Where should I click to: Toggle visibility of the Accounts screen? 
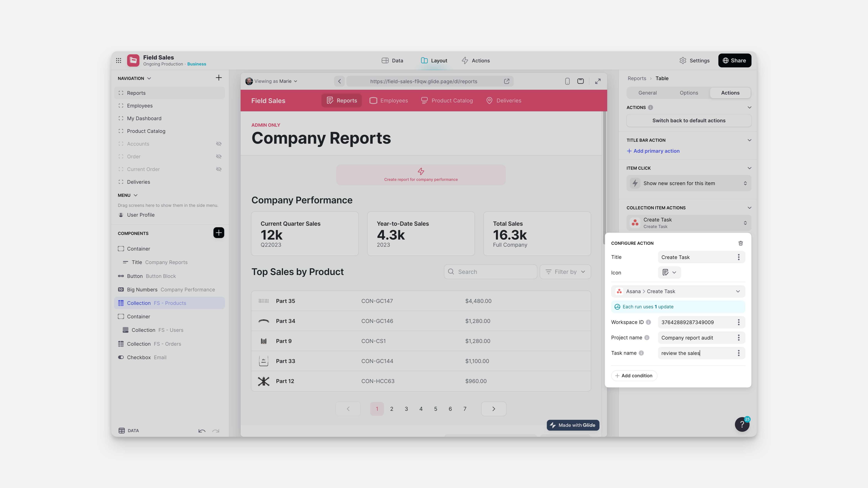pyautogui.click(x=219, y=143)
